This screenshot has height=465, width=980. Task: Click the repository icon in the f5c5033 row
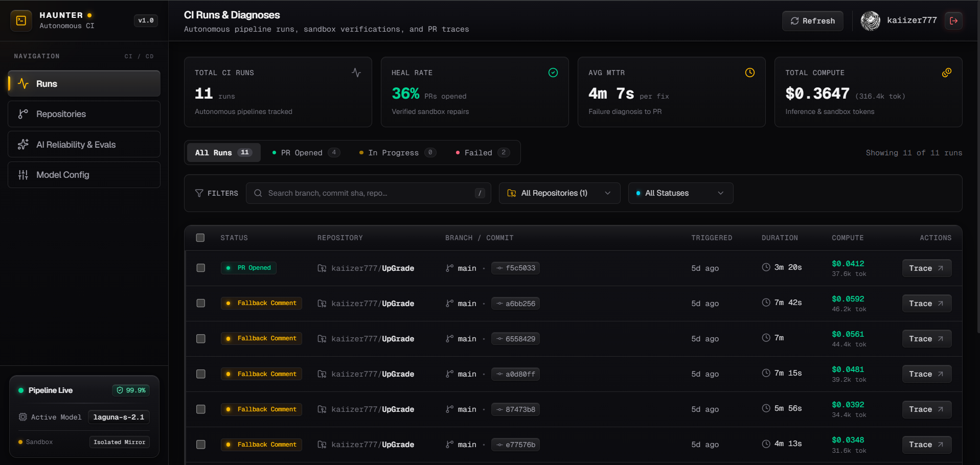[322, 268]
